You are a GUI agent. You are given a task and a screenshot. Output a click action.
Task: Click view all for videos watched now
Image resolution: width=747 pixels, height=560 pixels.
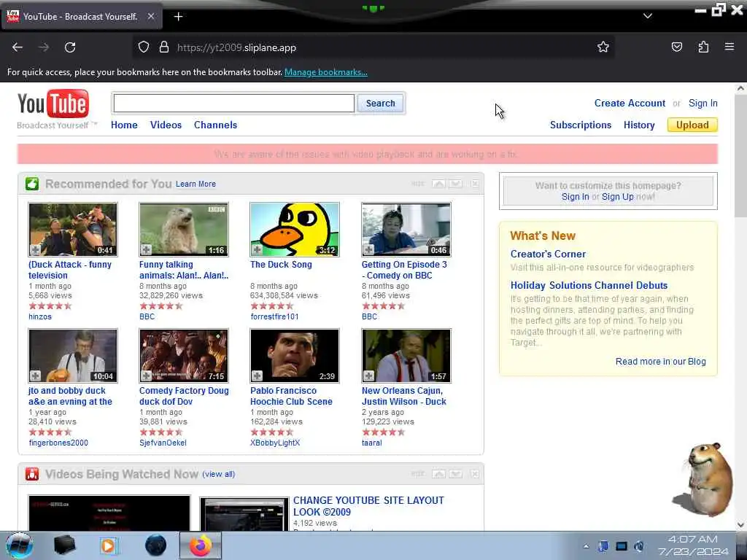(x=219, y=474)
